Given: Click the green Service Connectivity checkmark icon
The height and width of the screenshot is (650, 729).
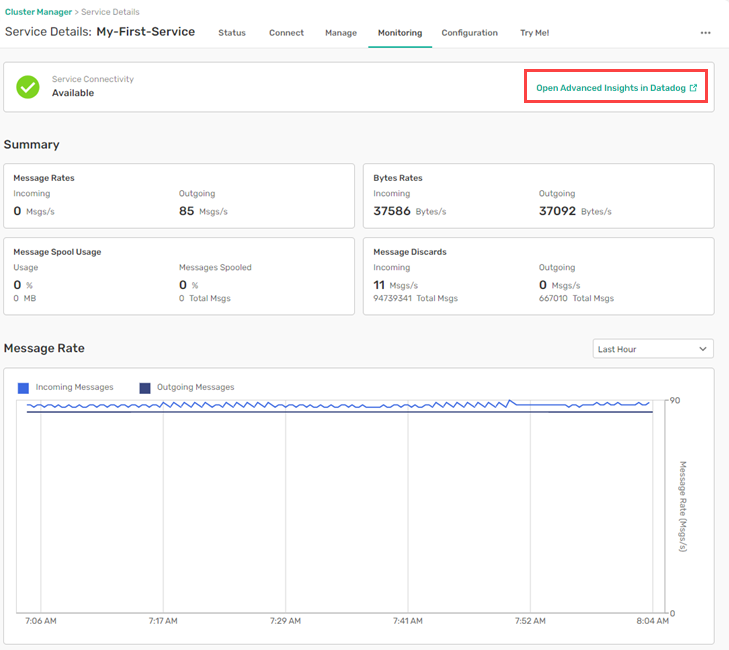Looking at the screenshot, I should pos(28,87).
